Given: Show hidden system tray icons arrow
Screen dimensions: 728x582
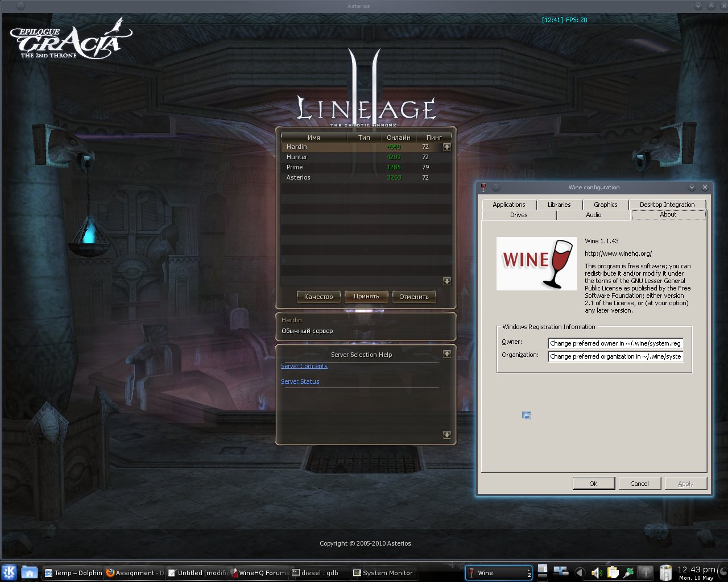Looking at the screenshot, I should [580, 572].
